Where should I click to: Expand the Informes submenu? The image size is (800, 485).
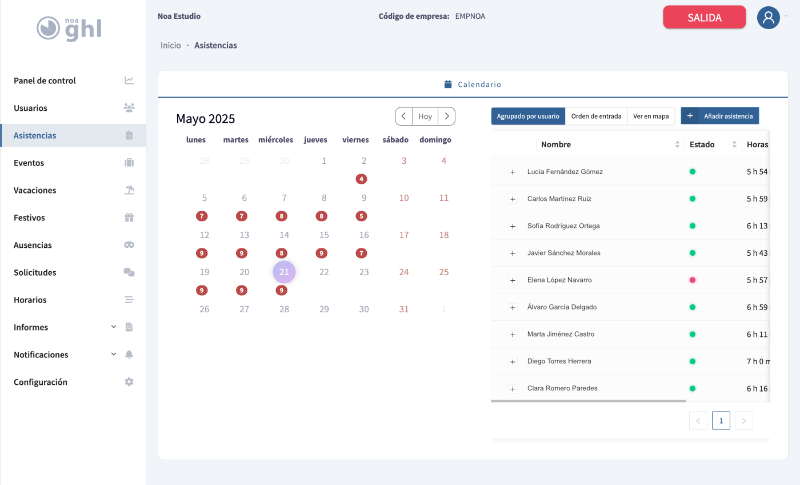click(113, 327)
